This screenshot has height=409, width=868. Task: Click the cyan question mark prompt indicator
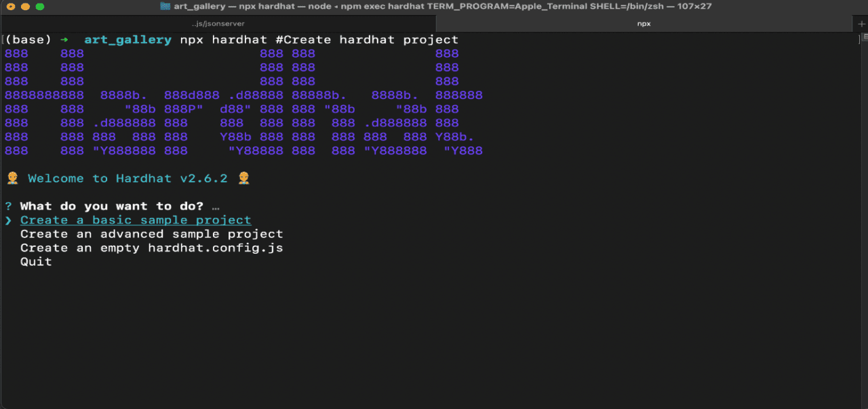coord(7,206)
